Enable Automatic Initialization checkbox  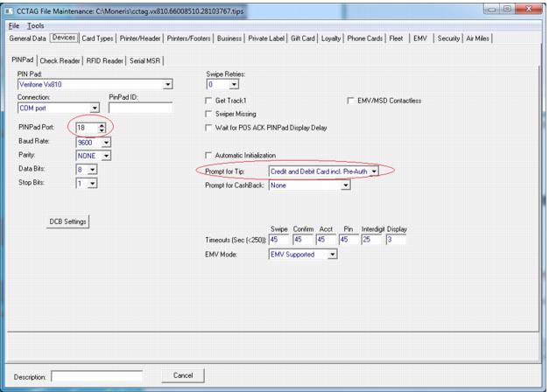208,155
